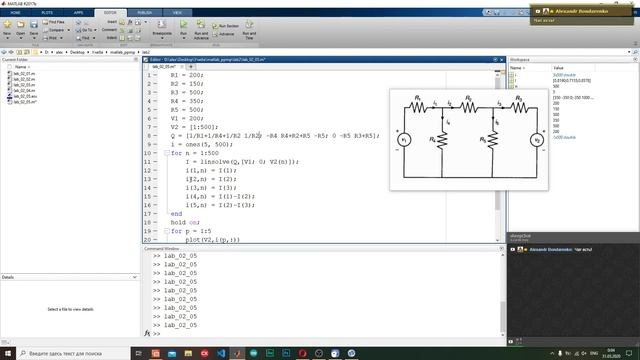Click the Run and Advance icon
The height and width of the screenshot is (360, 640).
201,24
